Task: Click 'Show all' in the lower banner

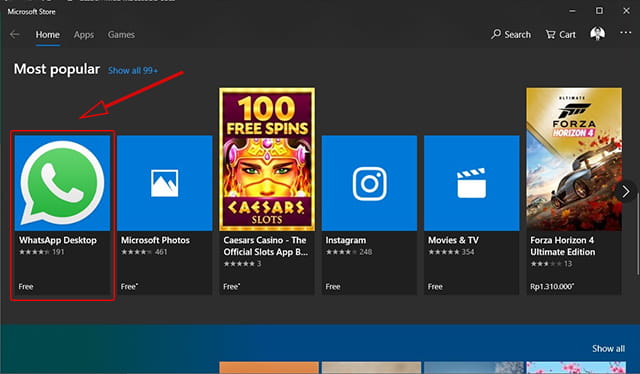Action: [608, 348]
